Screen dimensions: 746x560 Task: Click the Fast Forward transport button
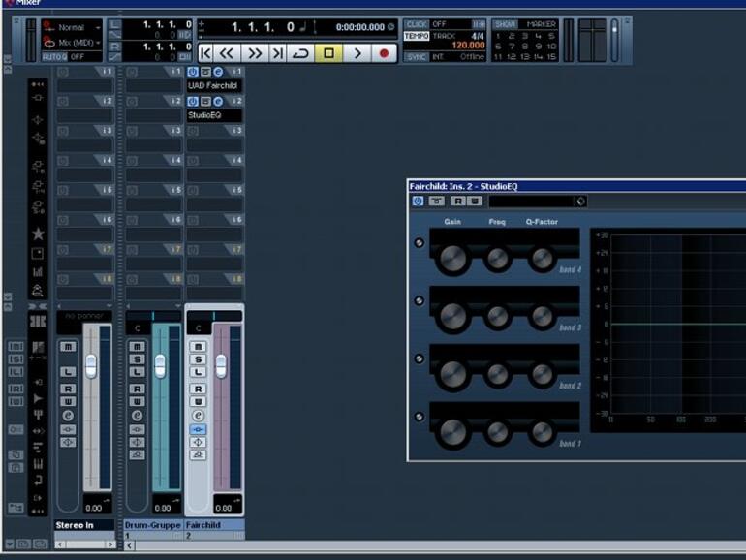[254, 53]
